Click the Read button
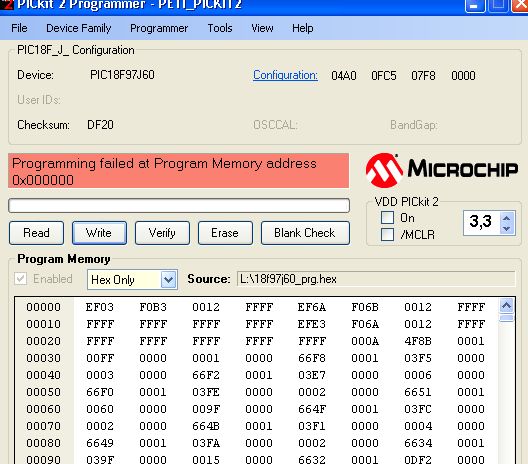The height and width of the screenshot is (464, 528). click(x=36, y=233)
